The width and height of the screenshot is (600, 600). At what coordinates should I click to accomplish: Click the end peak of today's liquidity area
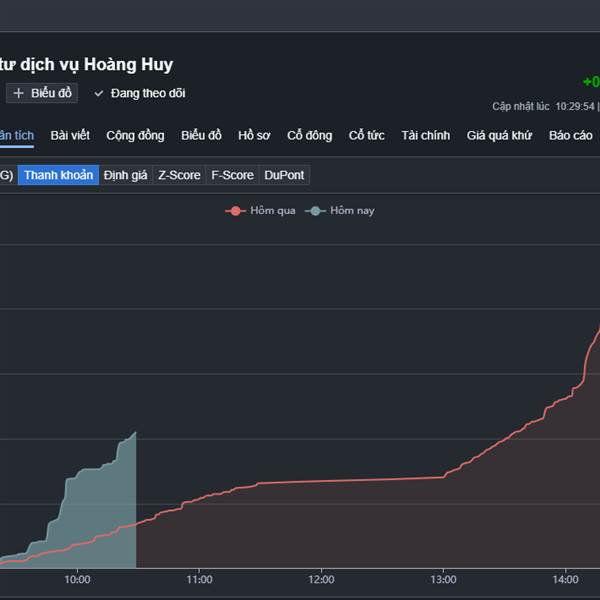click(135, 433)
